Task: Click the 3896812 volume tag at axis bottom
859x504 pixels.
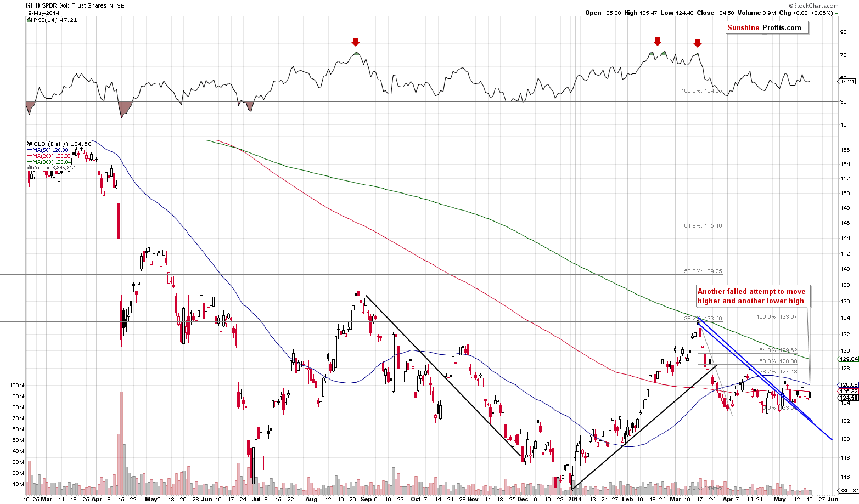Action: [x=849, y=490]
